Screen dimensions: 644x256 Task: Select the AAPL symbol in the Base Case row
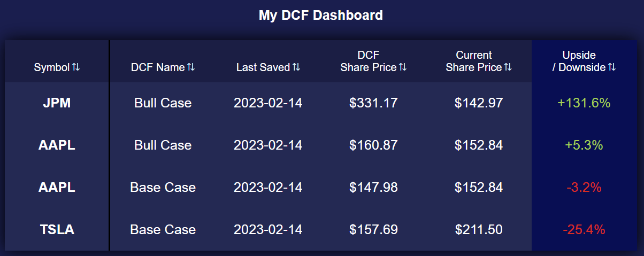tap(57, 188)
